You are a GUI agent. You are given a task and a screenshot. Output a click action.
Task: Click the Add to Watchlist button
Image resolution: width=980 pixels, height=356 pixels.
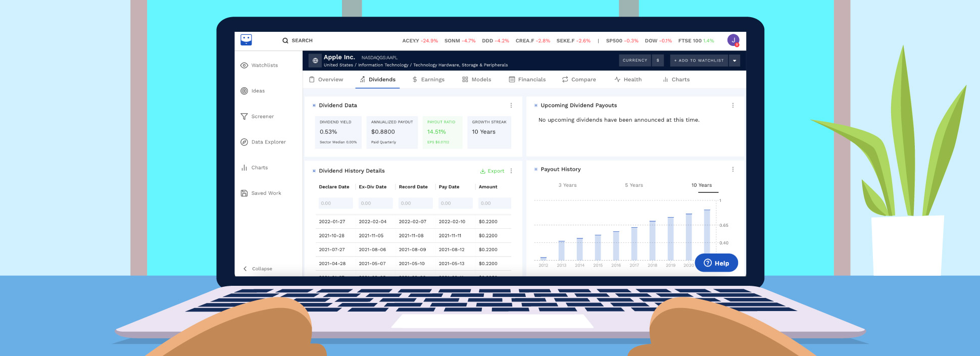[x=699, y=61]
